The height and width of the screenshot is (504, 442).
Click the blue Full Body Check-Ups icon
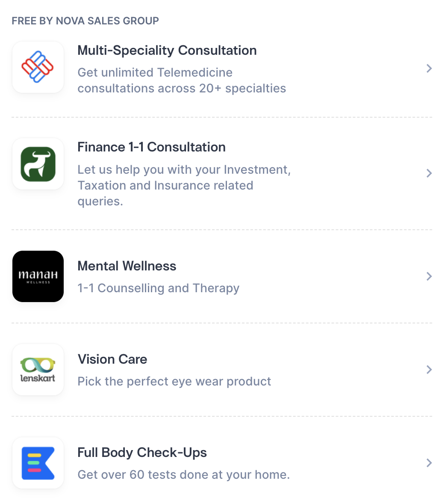coord(38,463)
